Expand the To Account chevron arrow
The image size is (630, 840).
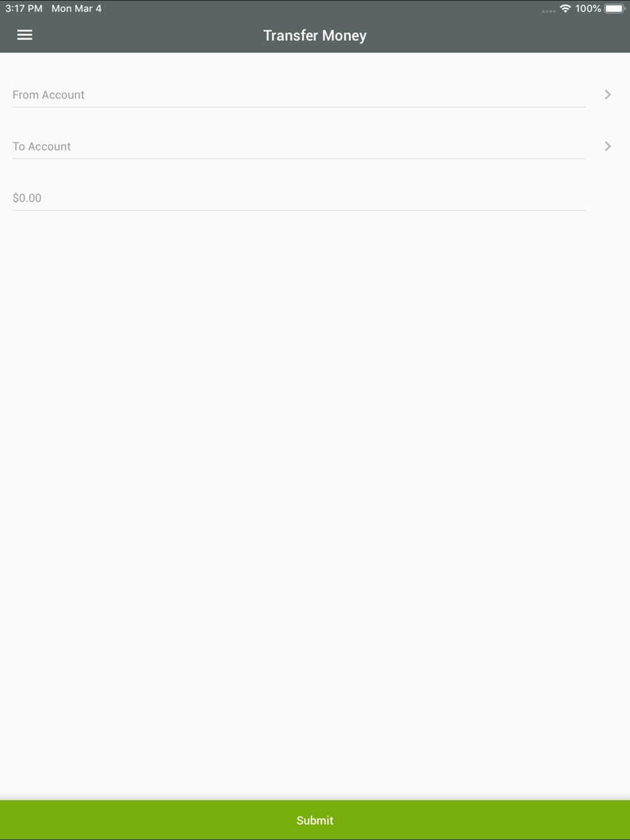(x=608, y=146)
